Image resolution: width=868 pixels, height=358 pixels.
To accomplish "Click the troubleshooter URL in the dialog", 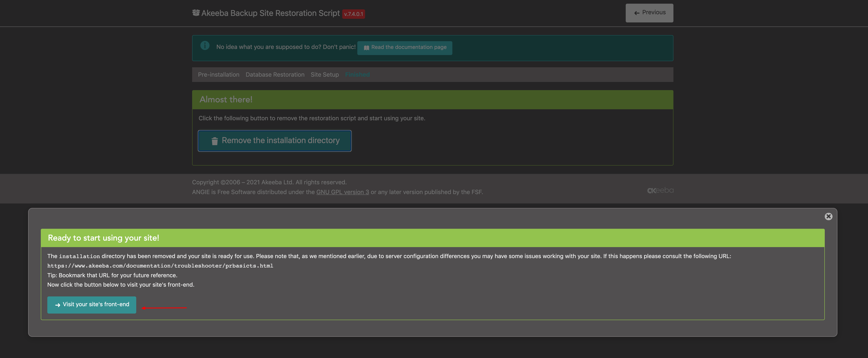I will tap(160, 266).
